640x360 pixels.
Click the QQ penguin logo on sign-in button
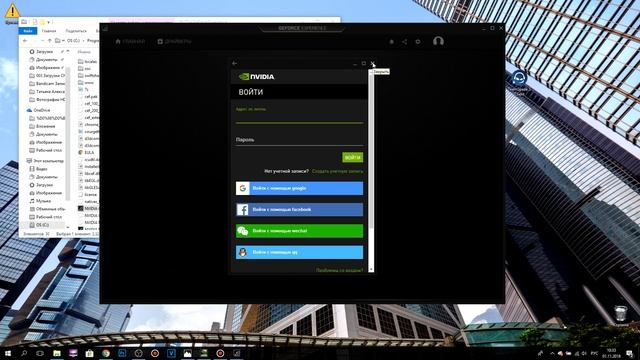click(x=242, y=252)
